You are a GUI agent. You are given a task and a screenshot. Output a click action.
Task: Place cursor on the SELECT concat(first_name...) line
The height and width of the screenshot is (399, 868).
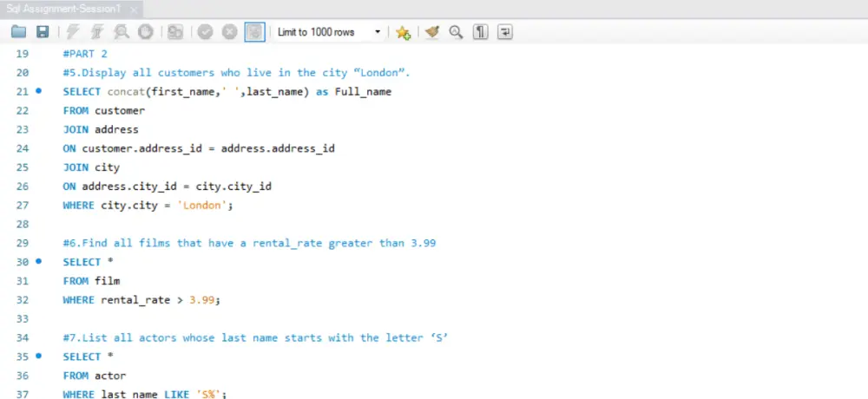click(227, 92)
